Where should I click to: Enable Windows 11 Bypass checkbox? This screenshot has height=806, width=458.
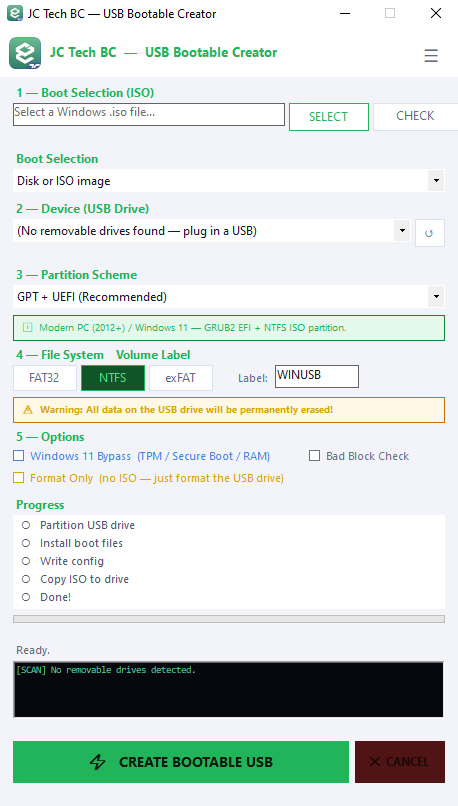19,456
